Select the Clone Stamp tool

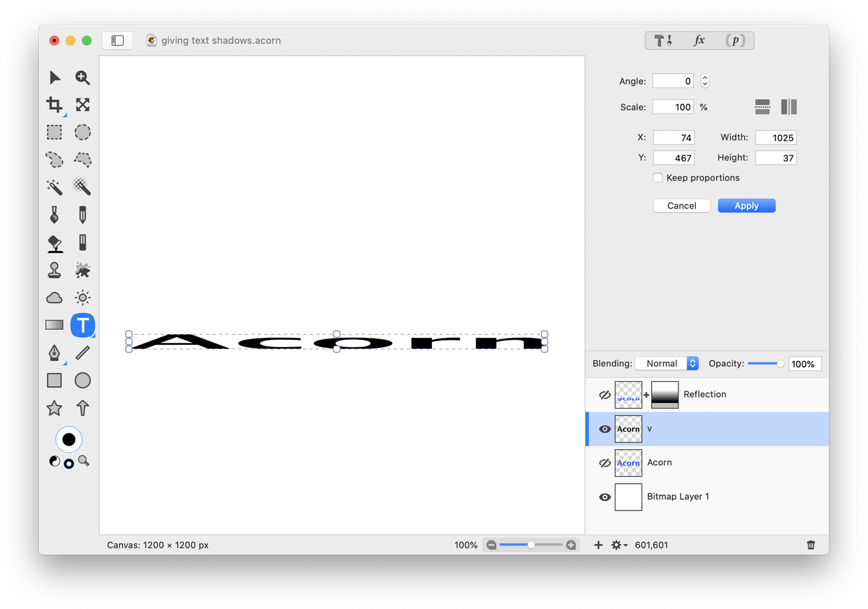coord(55,270)
